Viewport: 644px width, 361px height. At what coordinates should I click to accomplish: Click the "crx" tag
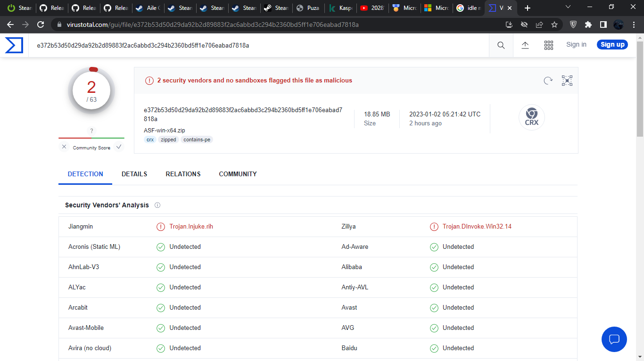(150, 140)
